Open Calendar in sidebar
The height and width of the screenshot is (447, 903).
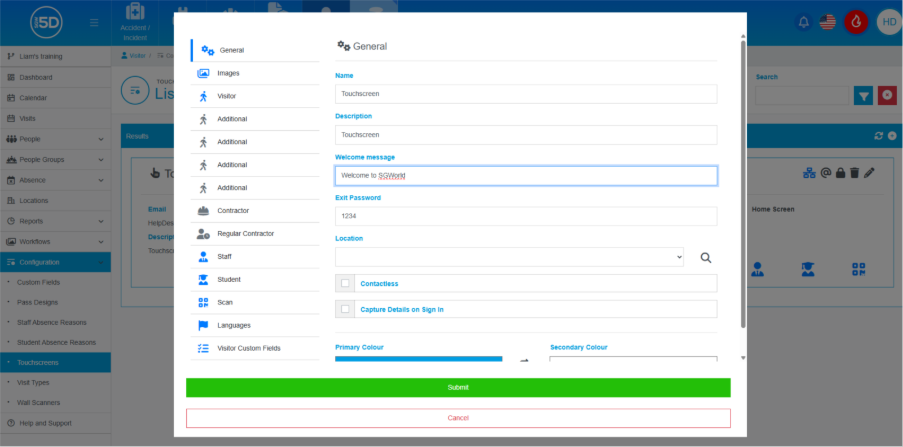click(55, 98)
